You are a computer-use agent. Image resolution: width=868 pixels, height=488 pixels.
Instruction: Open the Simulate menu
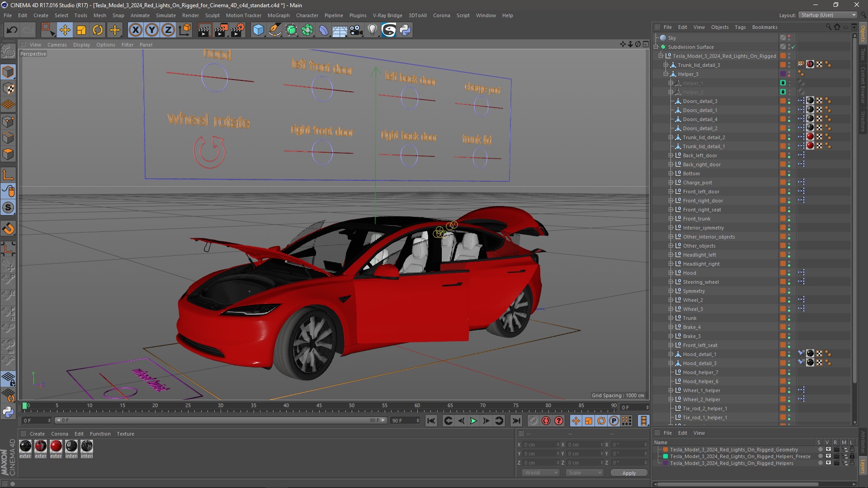pos(165,15)
